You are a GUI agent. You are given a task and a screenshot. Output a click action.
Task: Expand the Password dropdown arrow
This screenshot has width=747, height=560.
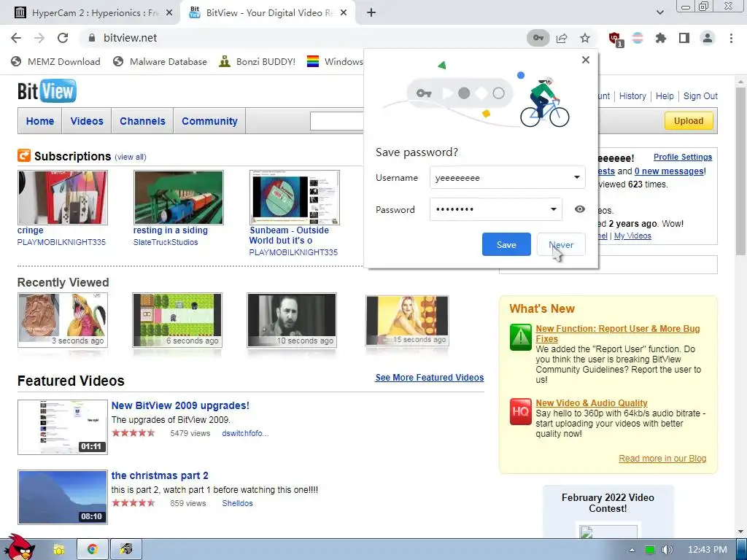(x=554, y=209)
